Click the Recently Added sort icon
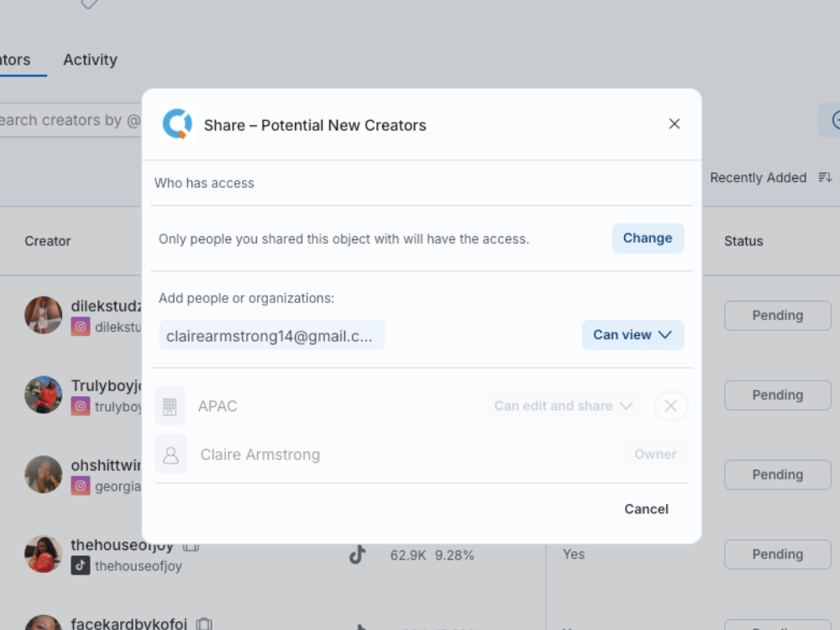Viewport: 840px width, 630px height. [x=825, y=177]
